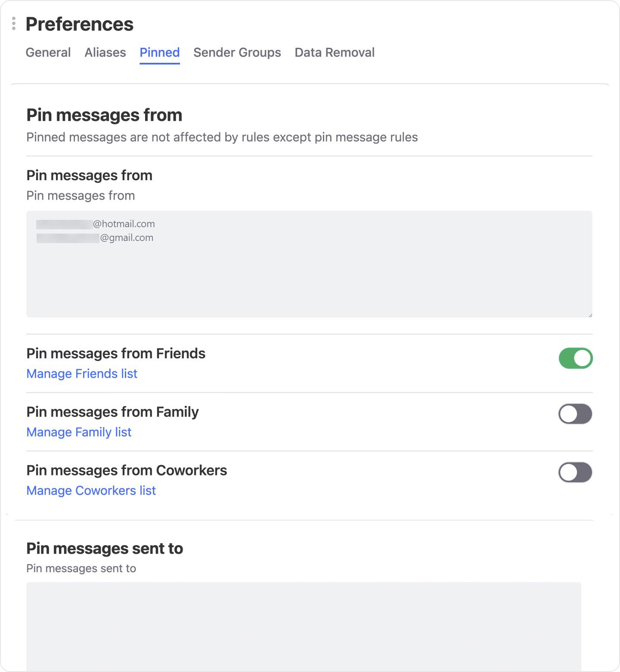Open the Manage Family list
The width and height of the screenshot is (620, 672).
[79, 432]
